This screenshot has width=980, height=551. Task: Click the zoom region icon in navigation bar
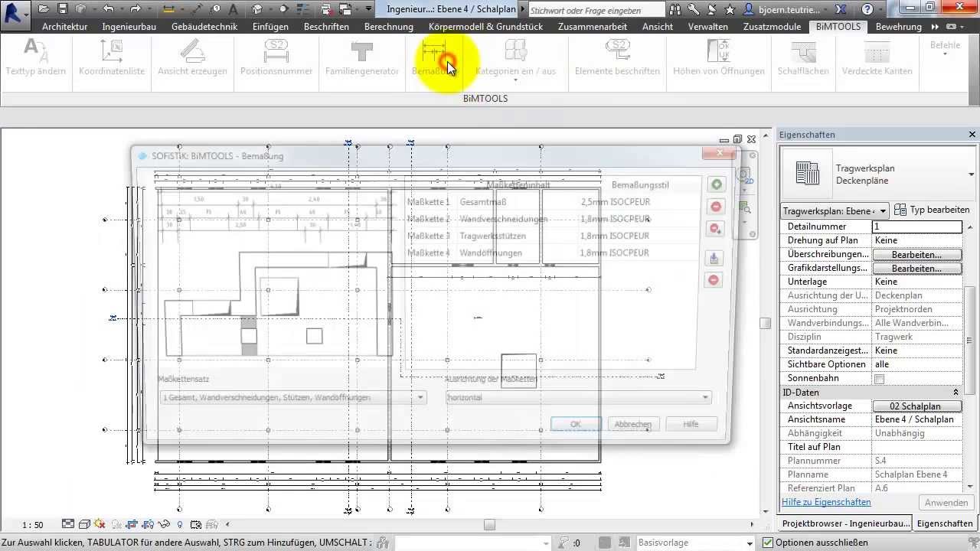point(744,208)
